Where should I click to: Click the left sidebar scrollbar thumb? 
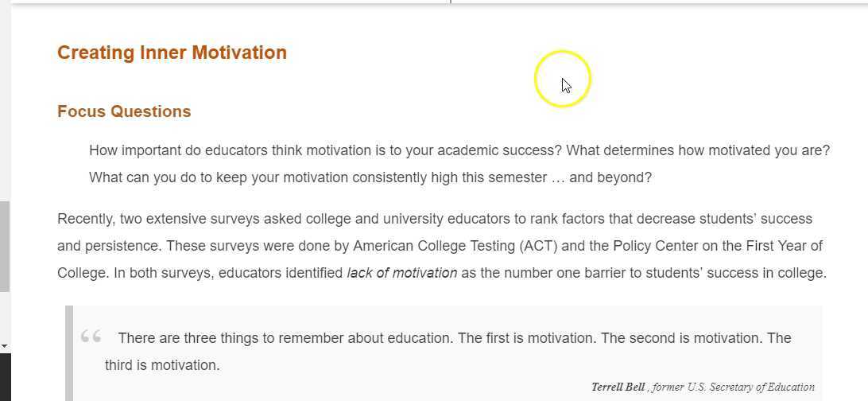point(5,247)
